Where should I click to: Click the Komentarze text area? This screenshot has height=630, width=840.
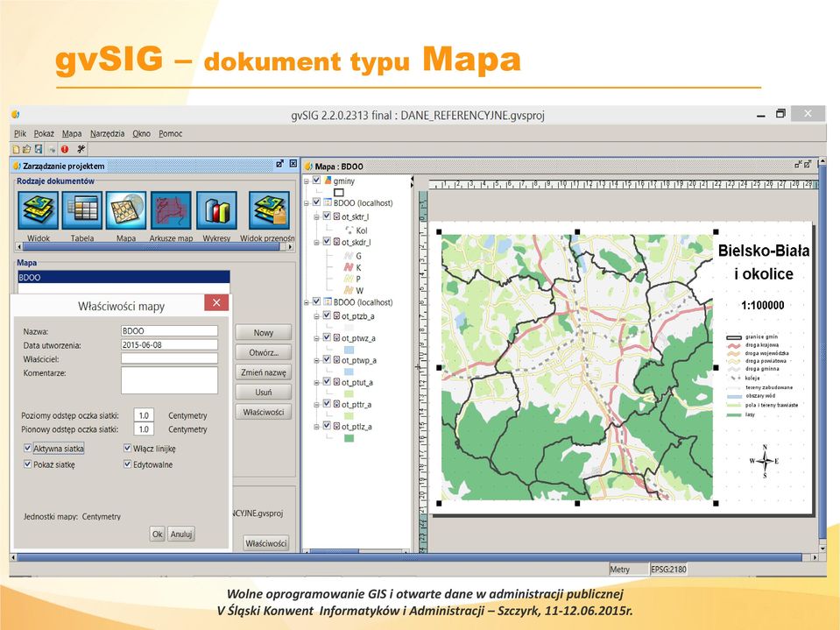tap(169, 380)
